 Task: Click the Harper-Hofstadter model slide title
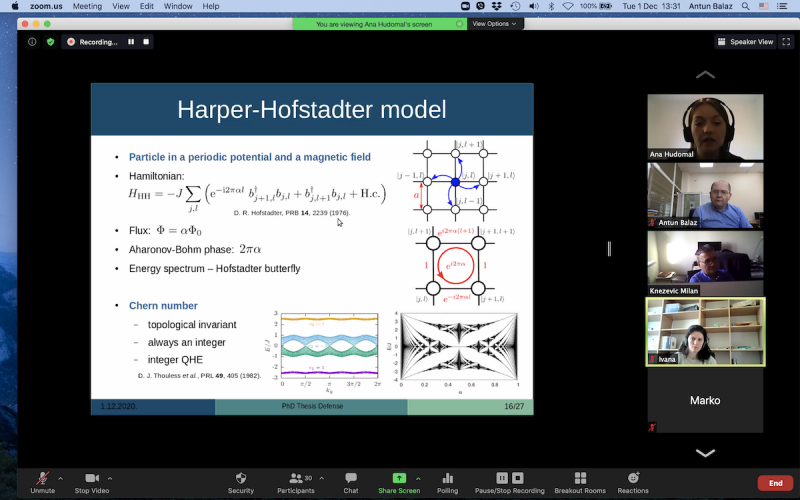pyautogui.click(x=312, y=110)
